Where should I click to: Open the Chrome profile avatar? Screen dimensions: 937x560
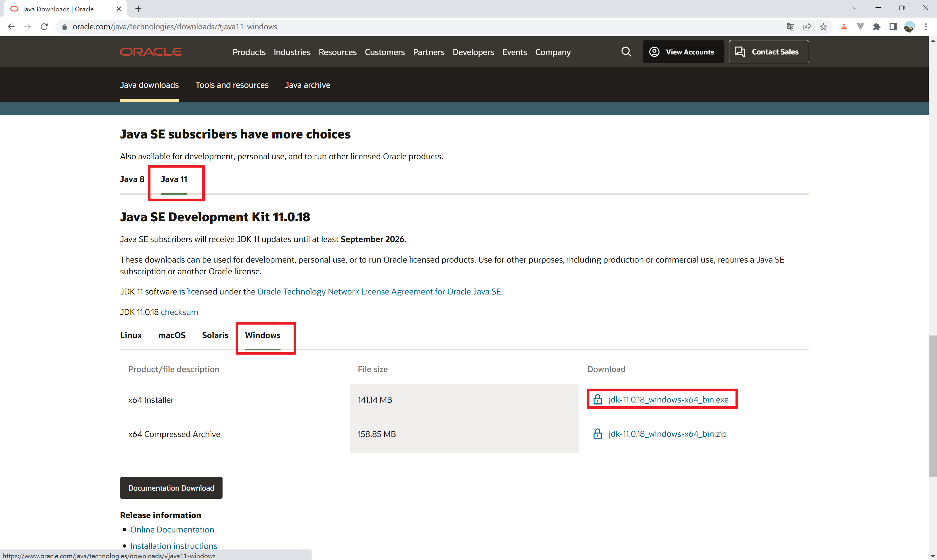pyautogui.click(x=909, y=27)
